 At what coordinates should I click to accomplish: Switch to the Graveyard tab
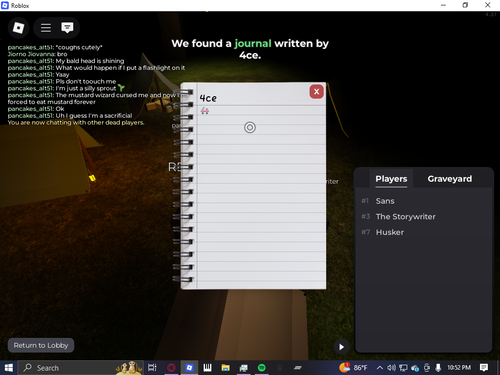click(x=450, y=179)
